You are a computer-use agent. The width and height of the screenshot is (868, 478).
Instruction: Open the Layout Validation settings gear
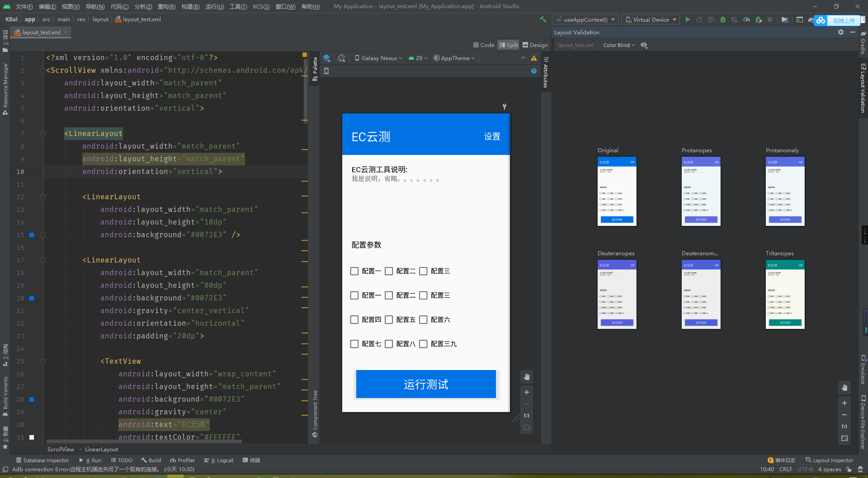click(840, 32)
